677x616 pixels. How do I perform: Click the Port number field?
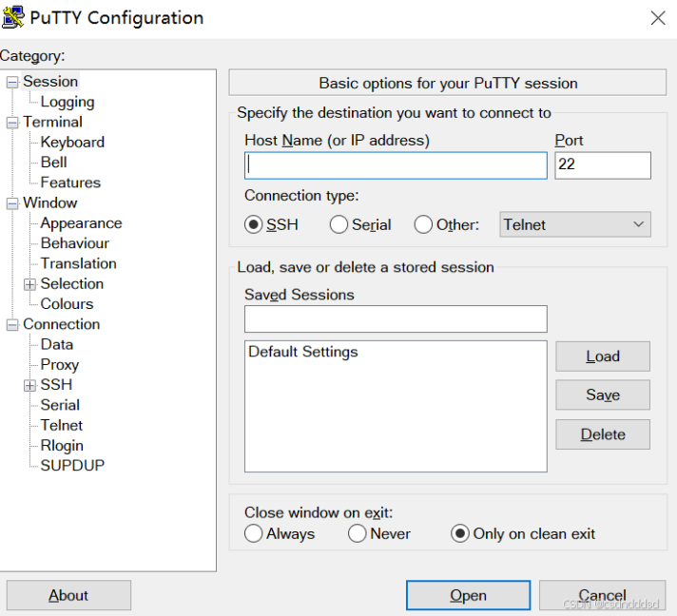pyautogui.click(x=603, y=165)
